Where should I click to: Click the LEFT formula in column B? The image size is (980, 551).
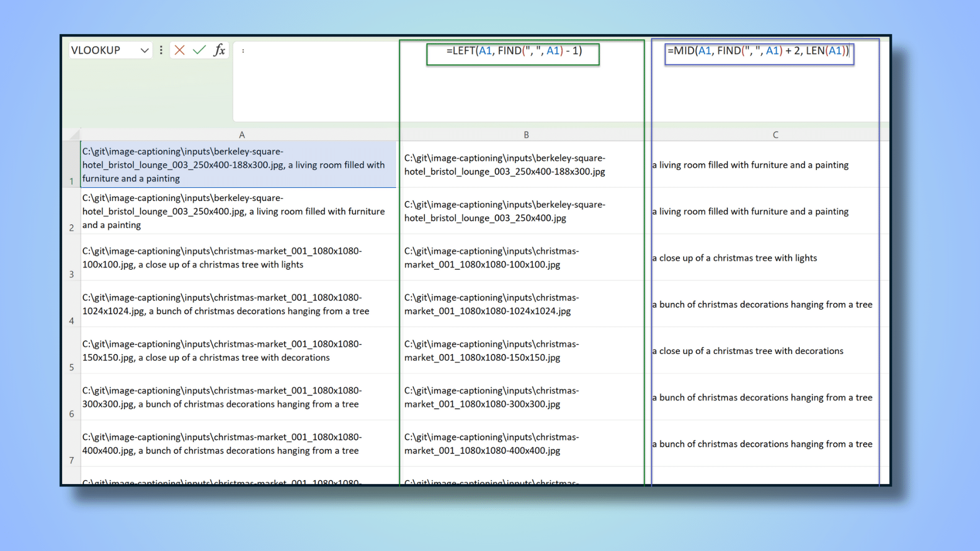click(x=513, y=51)
